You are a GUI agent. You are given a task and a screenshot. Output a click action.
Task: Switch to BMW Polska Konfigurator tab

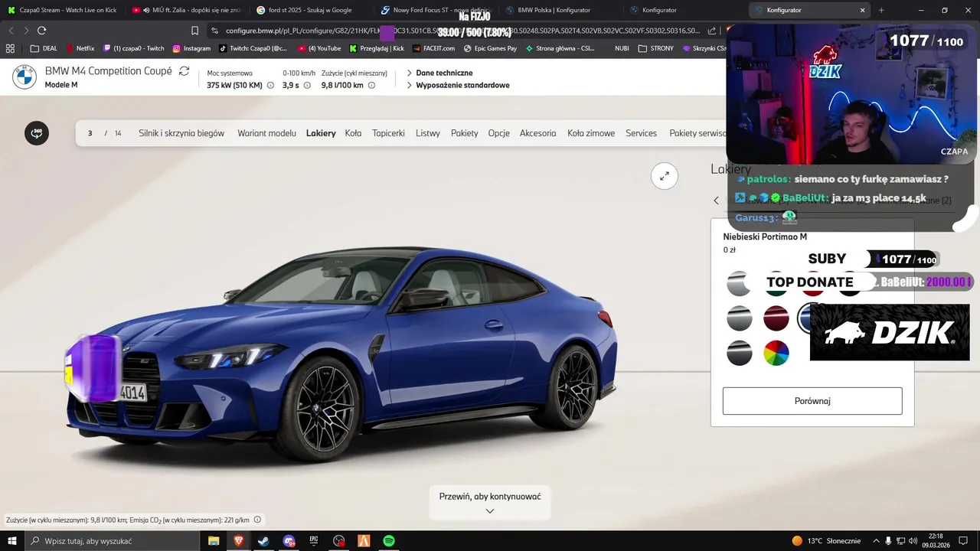[x=559, y=10]
